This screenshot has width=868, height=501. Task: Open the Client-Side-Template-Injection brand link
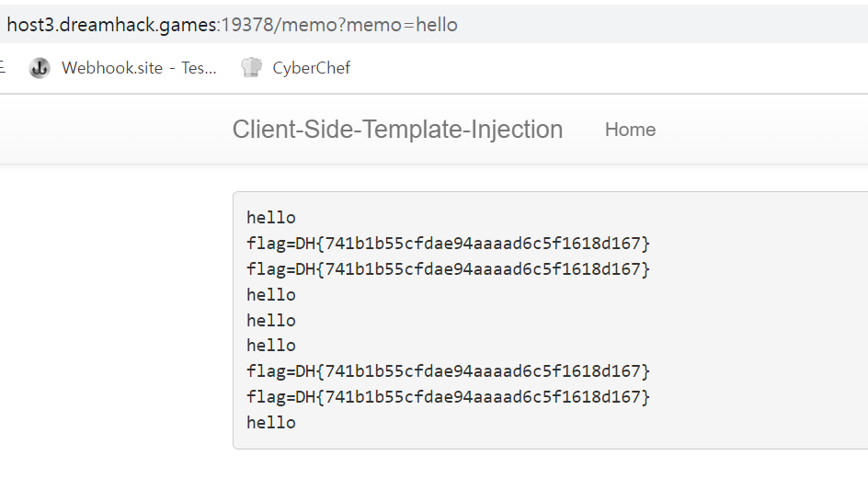pyautogui.click(x=397, y=130)
